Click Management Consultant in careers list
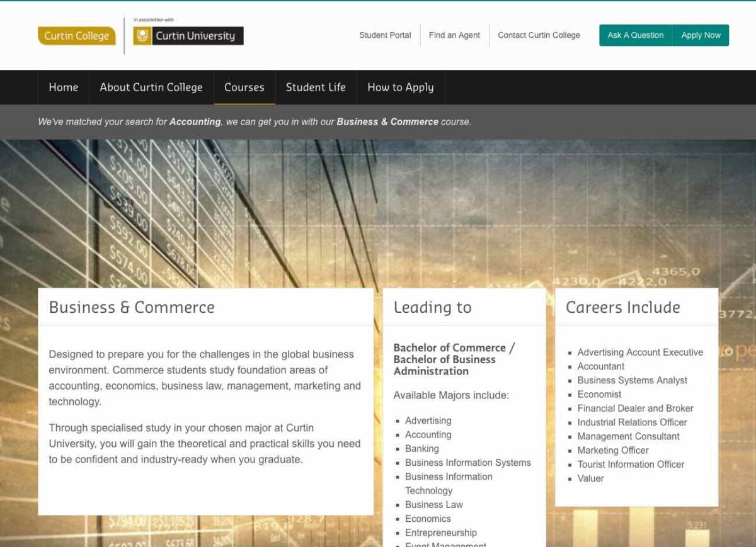 (x=628, y=436)
